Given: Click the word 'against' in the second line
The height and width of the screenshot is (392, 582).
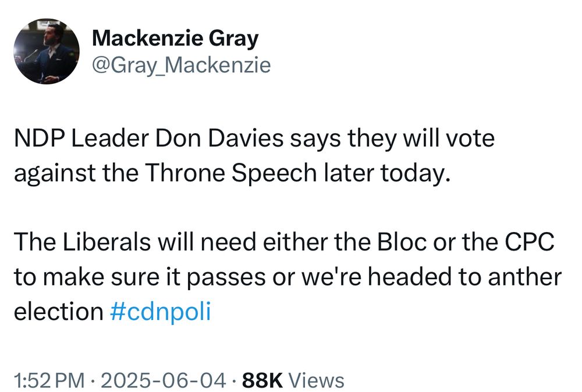Looking at the screenshot, I should coord(55,173).
